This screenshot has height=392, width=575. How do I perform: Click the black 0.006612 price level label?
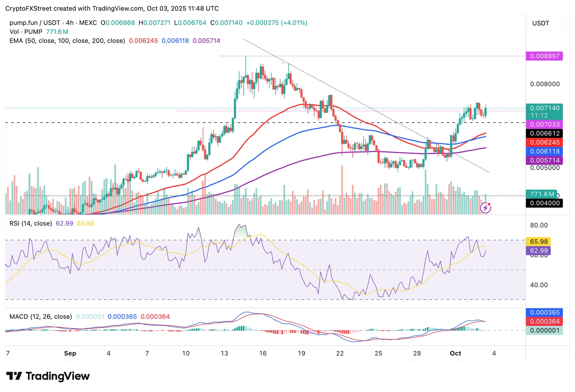pyautogui.click(x=544, y=134)
